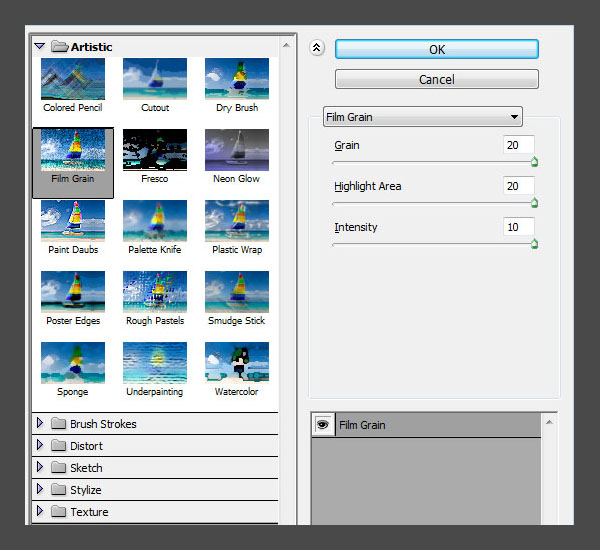Viewport: 600px width, 550px height.
Task: Click the Stylize folder icon
Action: click(x=59, y=490)
